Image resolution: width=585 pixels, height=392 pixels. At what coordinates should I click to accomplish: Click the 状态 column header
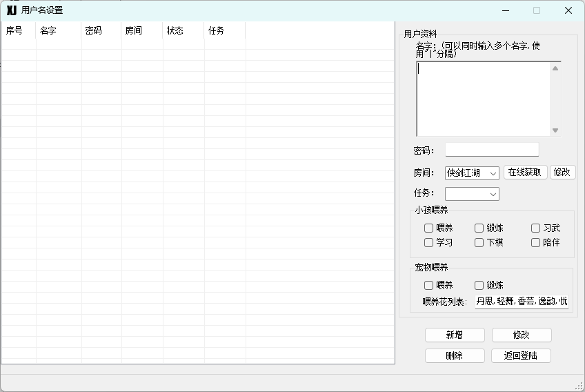[x=184, y=30]
